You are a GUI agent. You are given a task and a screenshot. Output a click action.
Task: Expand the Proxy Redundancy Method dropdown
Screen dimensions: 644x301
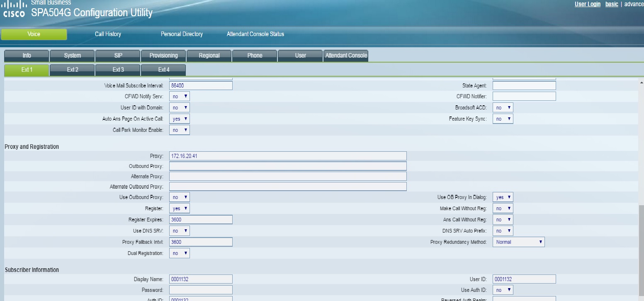tap(518, 242)
